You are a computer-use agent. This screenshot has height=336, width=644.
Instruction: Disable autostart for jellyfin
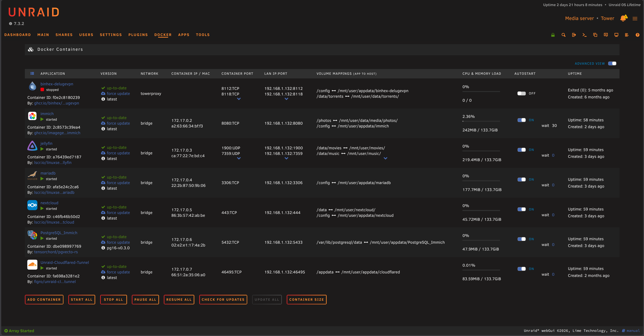pyautogui.click(x=521, y=150)
